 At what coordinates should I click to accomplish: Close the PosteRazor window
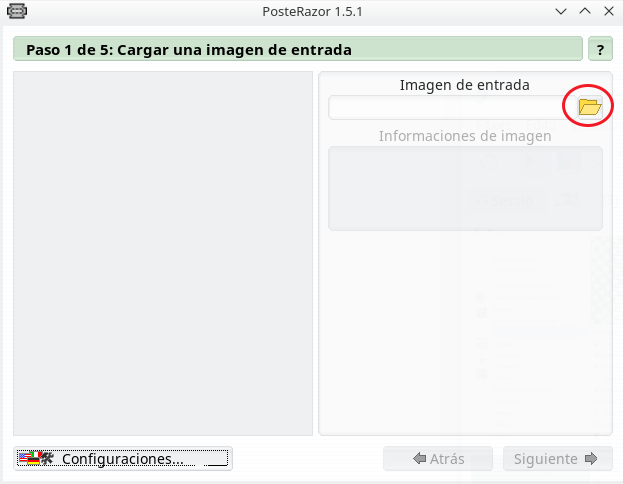tap(607, 11)
